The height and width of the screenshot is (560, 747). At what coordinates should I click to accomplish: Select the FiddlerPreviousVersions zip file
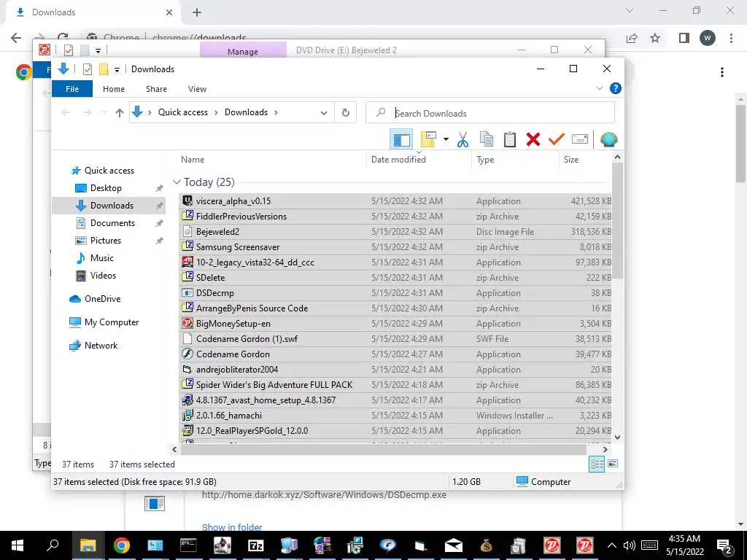click(395, 216)
